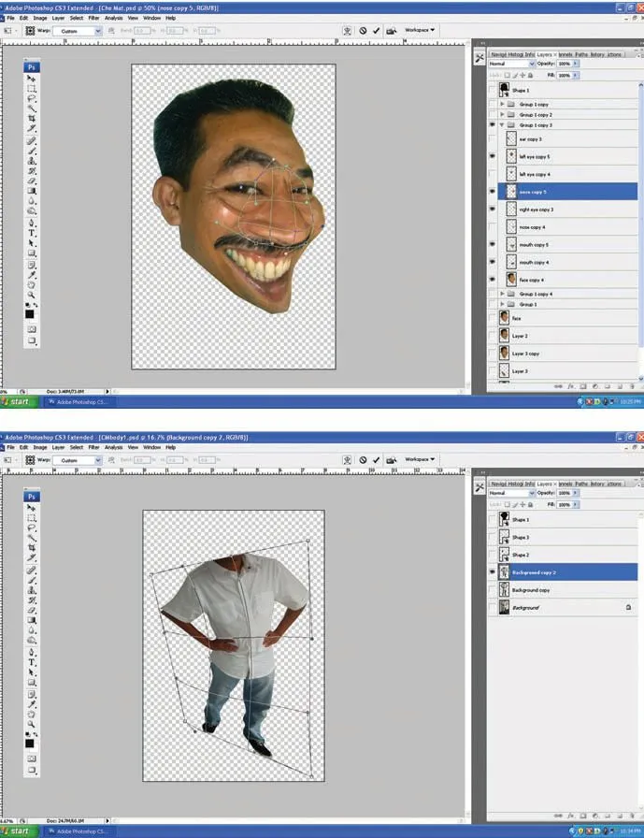Click the Shape 1 layer thumbnail in bottom window
Viewport: 644px width, 838px height.
click(504, 519)
